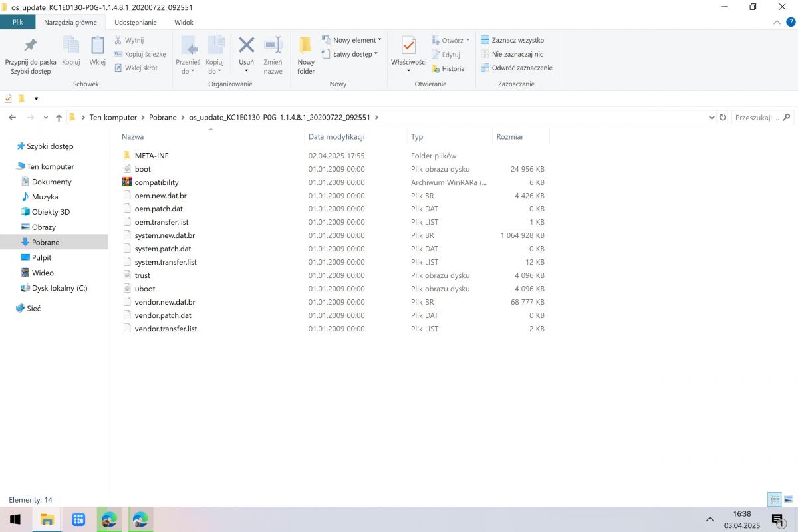
Task: Click Kopiuj ścieżkę in ribbon
Action: (140, 54)
